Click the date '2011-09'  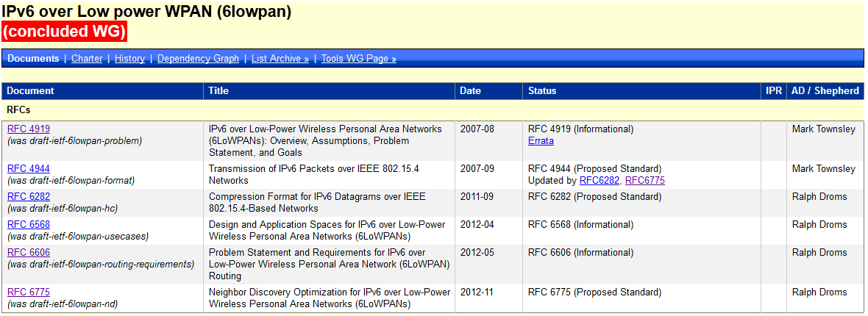477,196
